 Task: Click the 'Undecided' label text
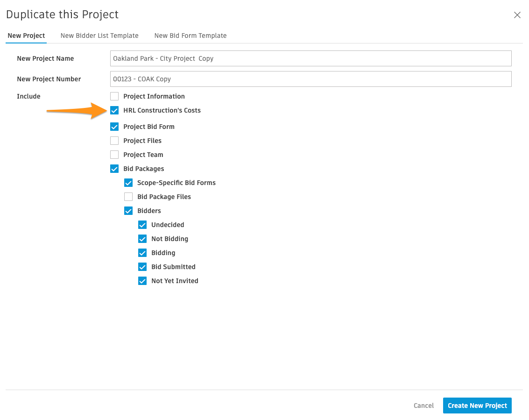tap(168, 225)
